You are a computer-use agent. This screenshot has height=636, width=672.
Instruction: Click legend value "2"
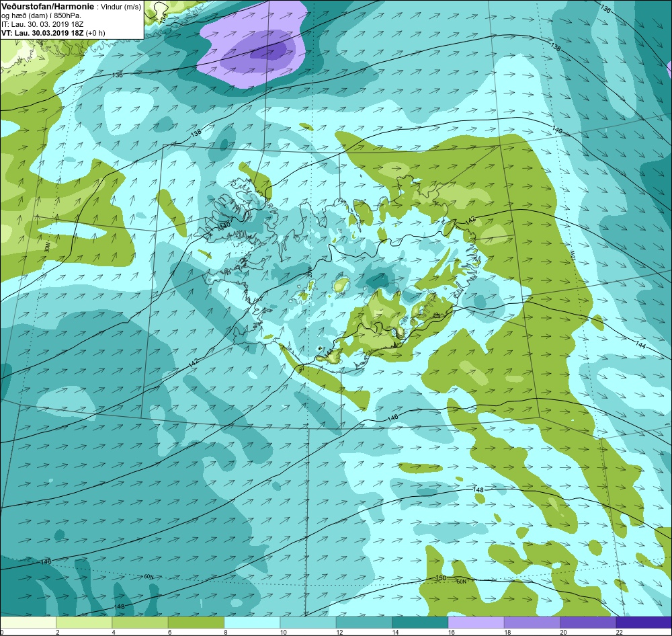[x=57, y=632]
